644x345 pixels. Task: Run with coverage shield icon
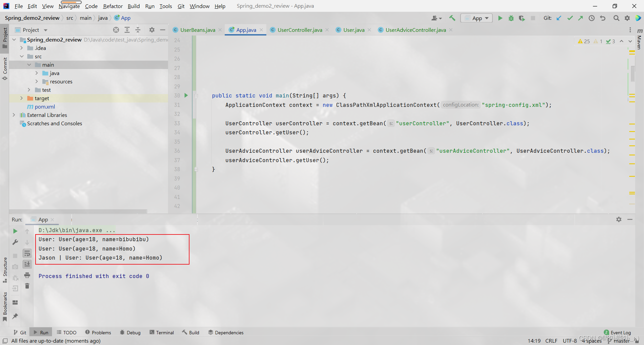click(522, 18)
